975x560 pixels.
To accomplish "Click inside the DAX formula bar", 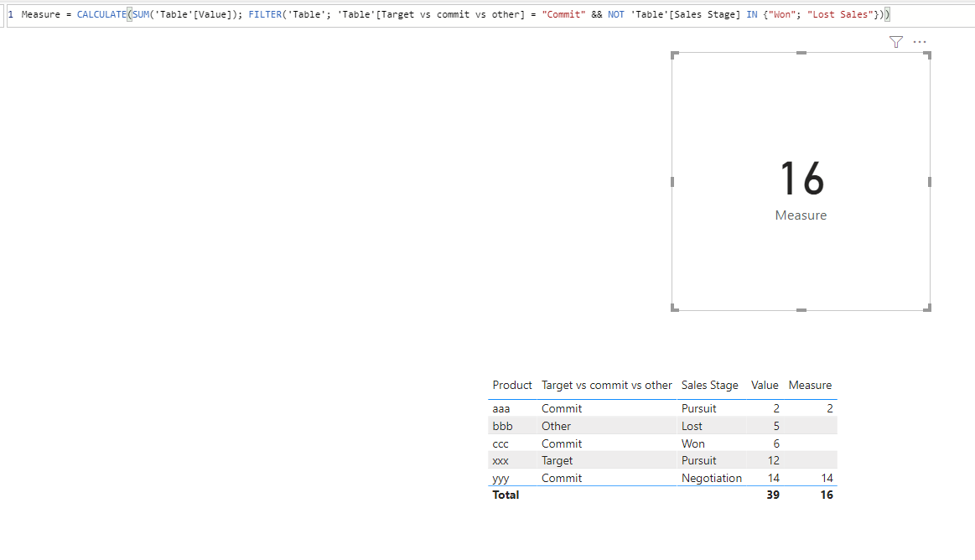I will (x=490, y=14).
